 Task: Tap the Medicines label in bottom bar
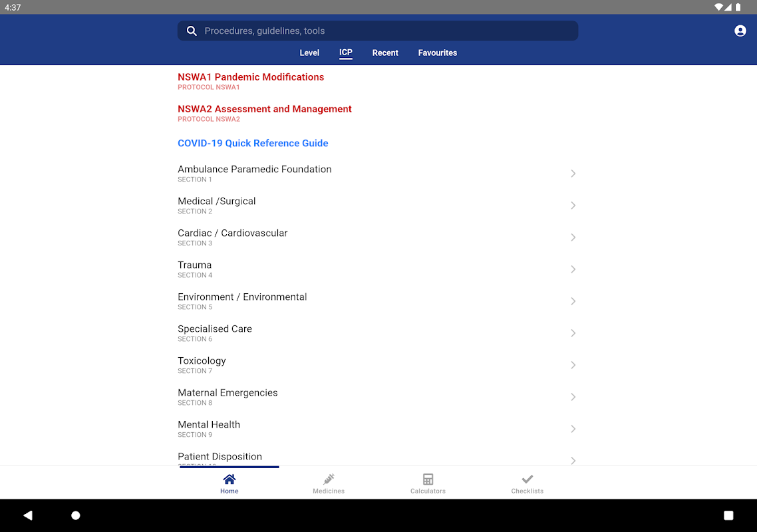click(x=329, y=491)
